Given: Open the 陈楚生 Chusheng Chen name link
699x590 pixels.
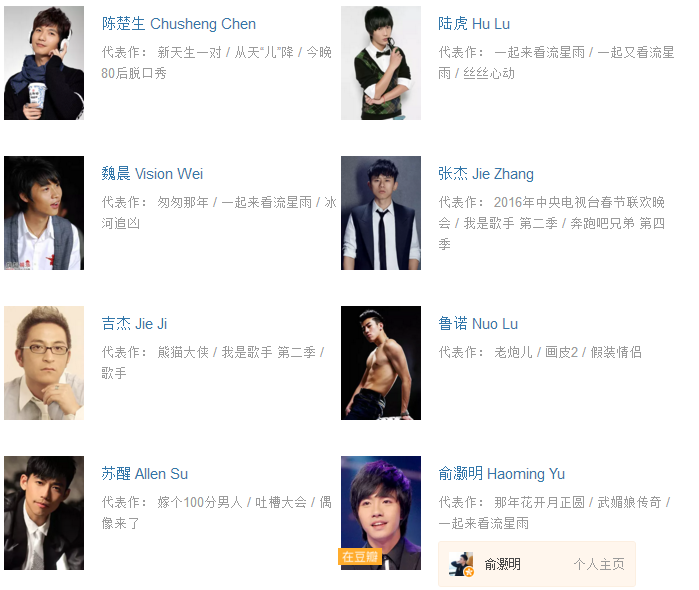Looking at the screenshot, I should pos(179,24).
